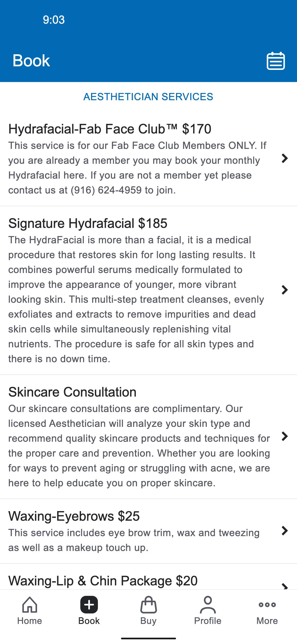Viewport: 297px width, 644px height.
Task: Tap the Aesthetician Services category heading
Action: coord(148,97)
